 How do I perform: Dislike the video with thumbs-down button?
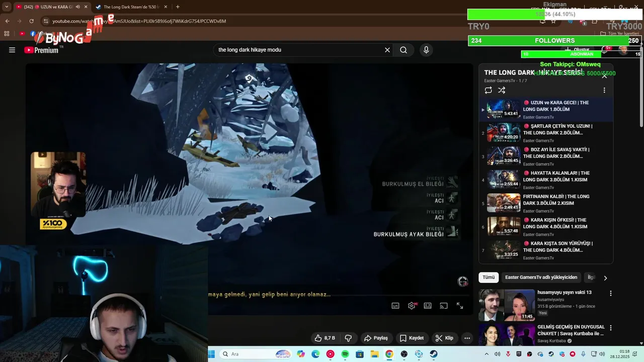click(x=348, y=338)
